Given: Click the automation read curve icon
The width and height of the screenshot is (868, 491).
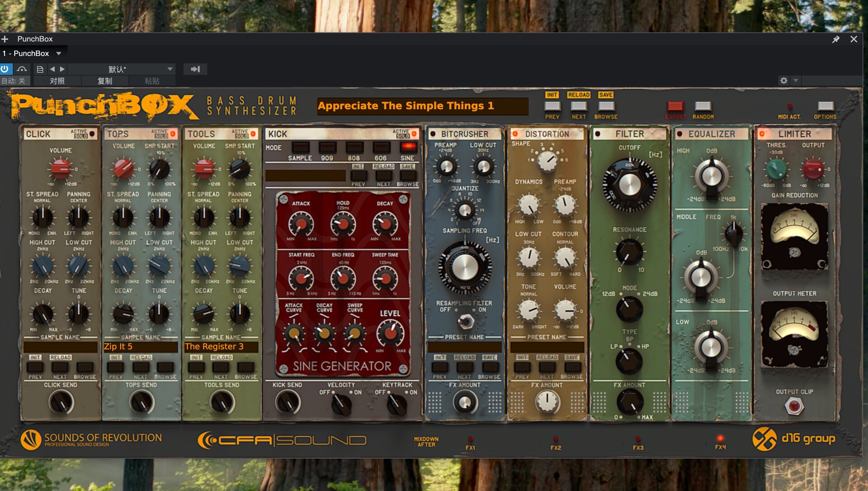Looking at the screenshot, I should tap(22, 69).
